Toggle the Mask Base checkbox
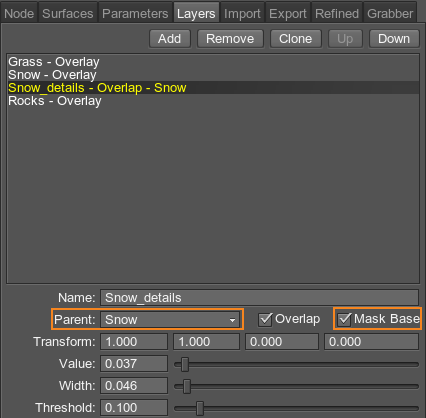Viewport: 426px width, 418px height. point(344,319)
